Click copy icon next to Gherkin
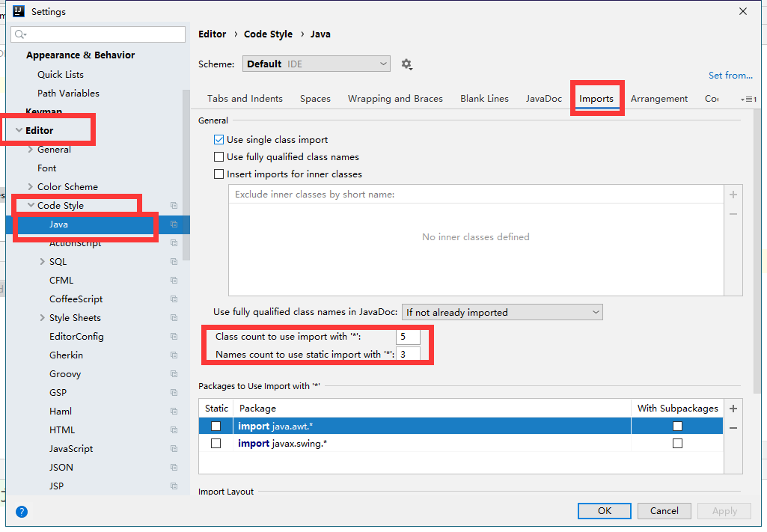767x532 pixels. (174, 355)
